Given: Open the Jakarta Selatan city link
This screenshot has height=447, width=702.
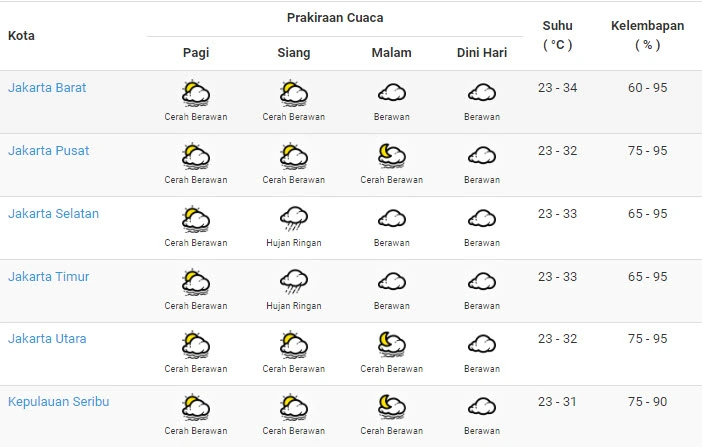Looking at the screenshot, I should click(53, 214).
